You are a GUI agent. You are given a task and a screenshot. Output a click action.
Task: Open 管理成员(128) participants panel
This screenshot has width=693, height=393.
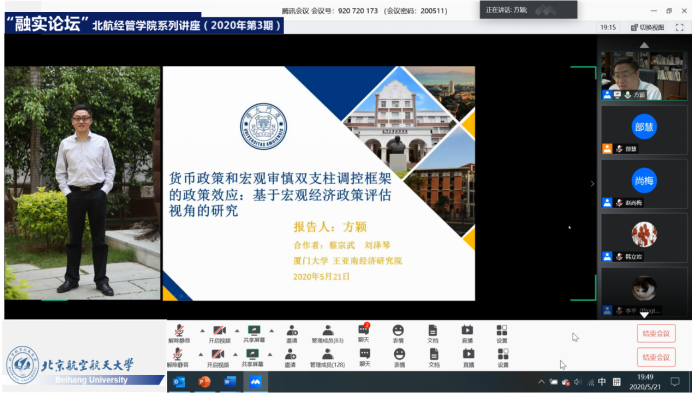point(327,358)
